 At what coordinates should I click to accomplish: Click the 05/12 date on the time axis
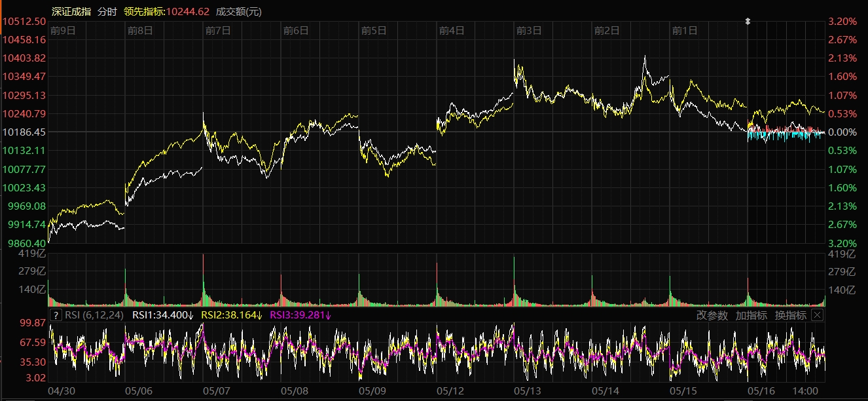pyautogui.click(x=452, y=391)
